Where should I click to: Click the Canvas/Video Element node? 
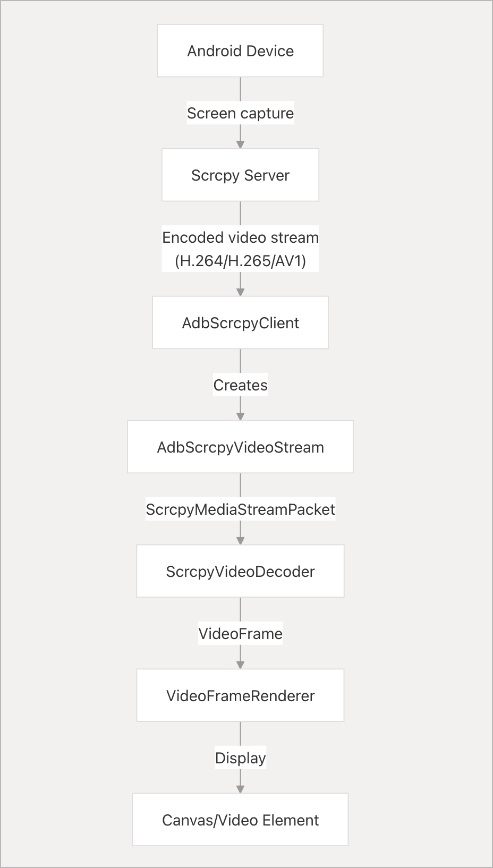pos(240,820)
